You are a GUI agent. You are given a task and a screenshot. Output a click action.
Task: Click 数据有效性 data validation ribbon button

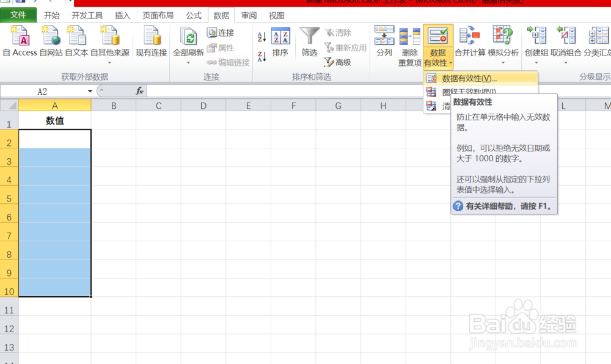(x=438, y=46)
